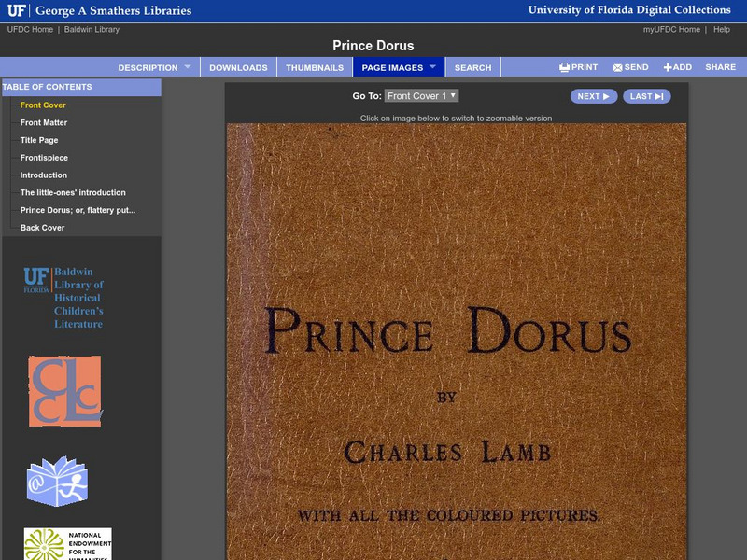Switch to the THUMBNAILS view
The image size is (747, 560).
coord(317,66)
